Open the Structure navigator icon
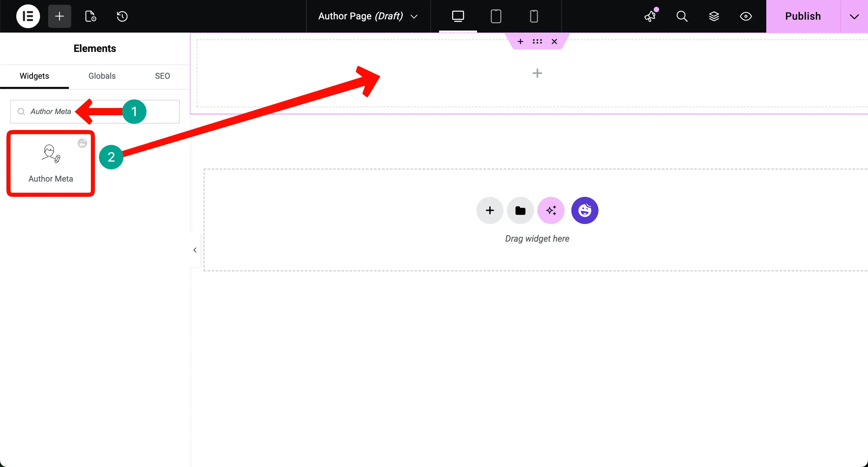This screenshot has height=467, width=868. [x=714, y=16]
